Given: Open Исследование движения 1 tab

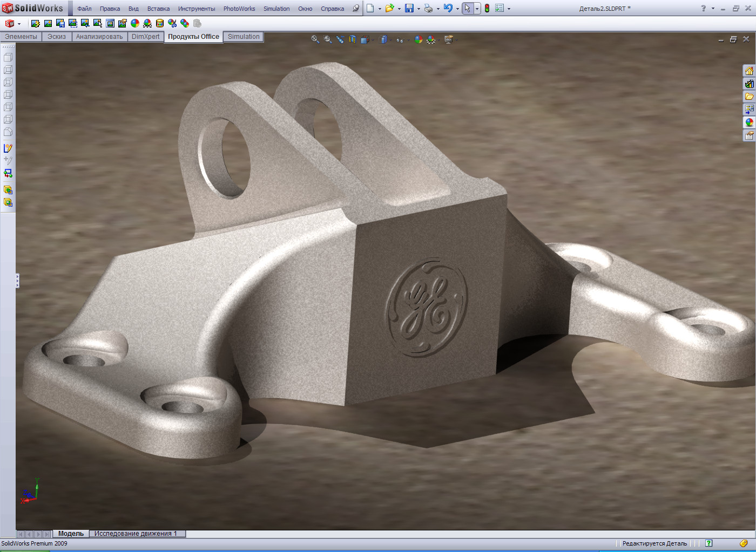Looking at the screenshot, I should (x=137, y=534).
